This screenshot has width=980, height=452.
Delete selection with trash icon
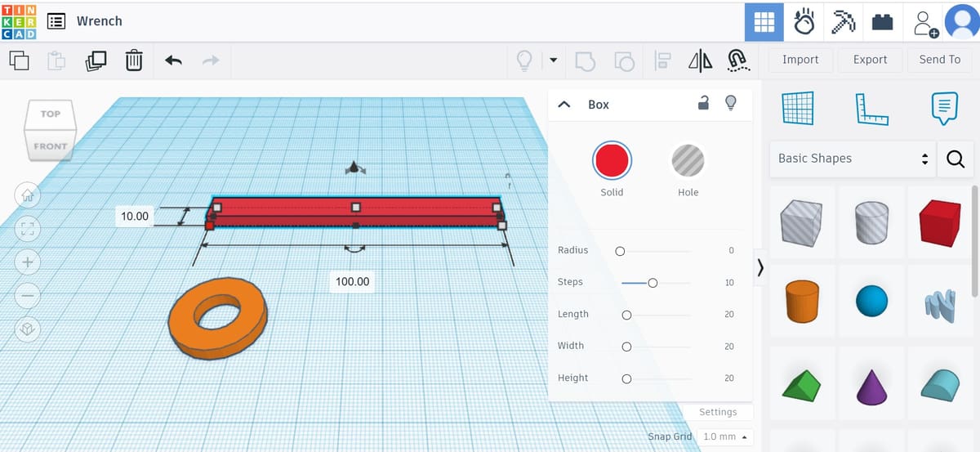tap(134, 60)
